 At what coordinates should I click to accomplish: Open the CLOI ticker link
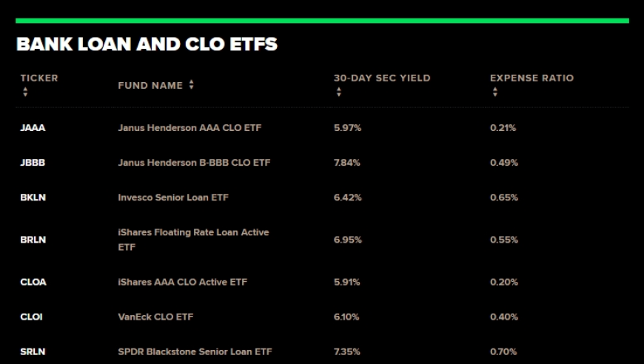32,317
